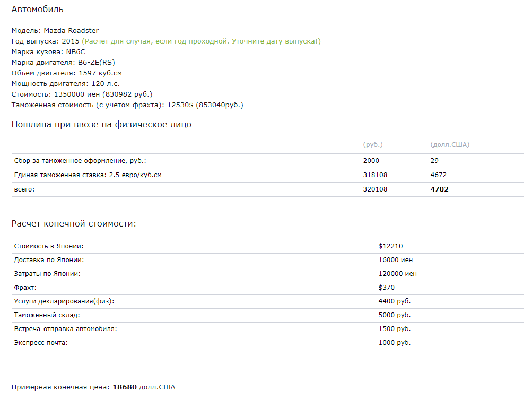The image size is (532, 408).
Task: Click the value '5000 руб.'
Action: [395, 315]
